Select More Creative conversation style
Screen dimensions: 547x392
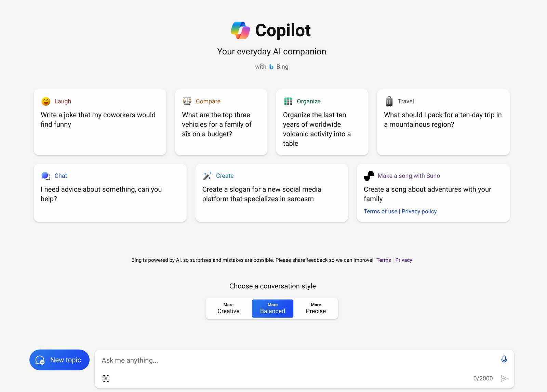click(228, 308)
